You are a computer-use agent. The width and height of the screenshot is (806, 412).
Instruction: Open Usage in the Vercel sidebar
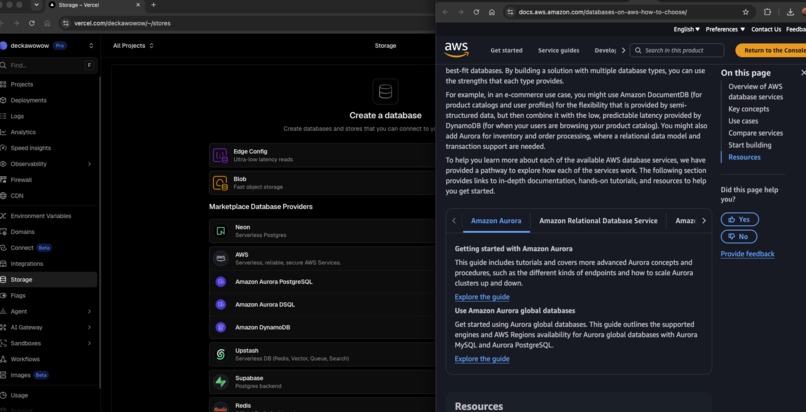pyautogui.click(x=19, y=395)
